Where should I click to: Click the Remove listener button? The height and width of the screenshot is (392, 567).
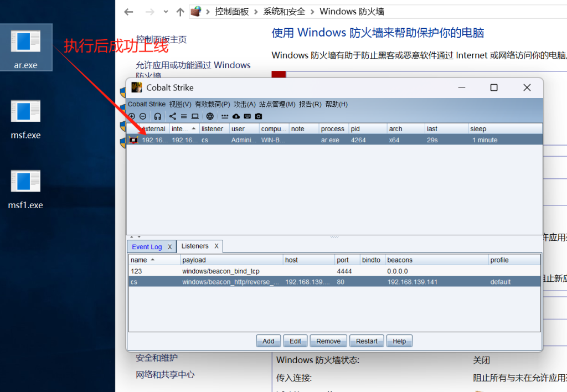[x=328, y=341]
